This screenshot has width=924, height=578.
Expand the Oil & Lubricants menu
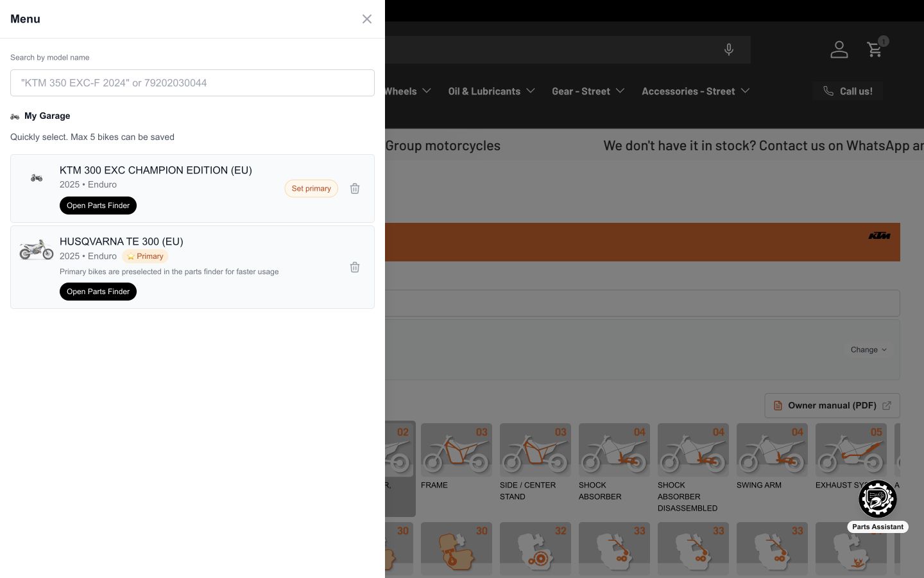(492, 91)
